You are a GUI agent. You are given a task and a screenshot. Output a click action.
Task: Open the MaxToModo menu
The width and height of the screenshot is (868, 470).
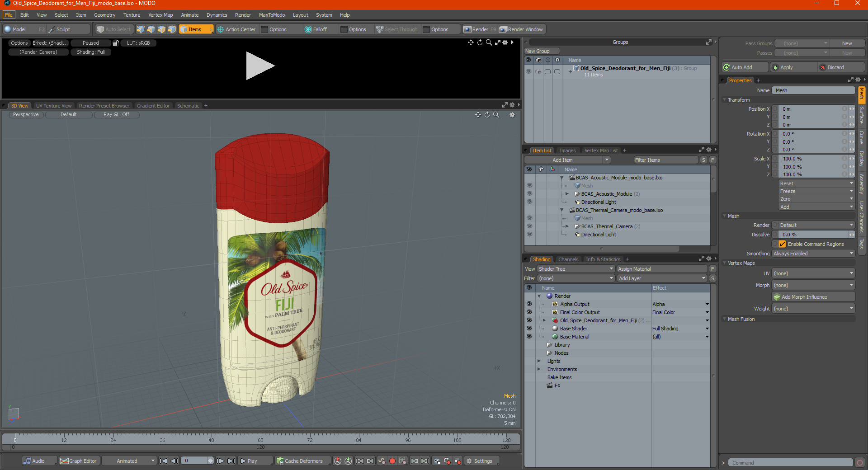point(272,15)
